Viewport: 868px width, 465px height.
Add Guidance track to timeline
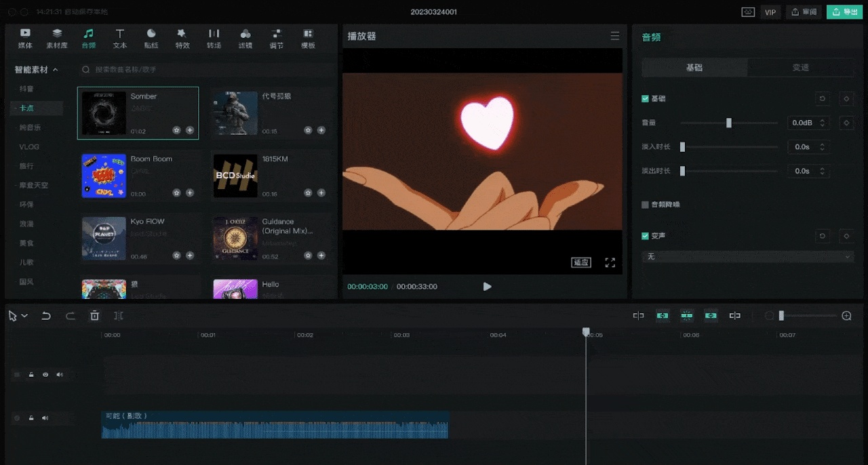coord(321,256)
